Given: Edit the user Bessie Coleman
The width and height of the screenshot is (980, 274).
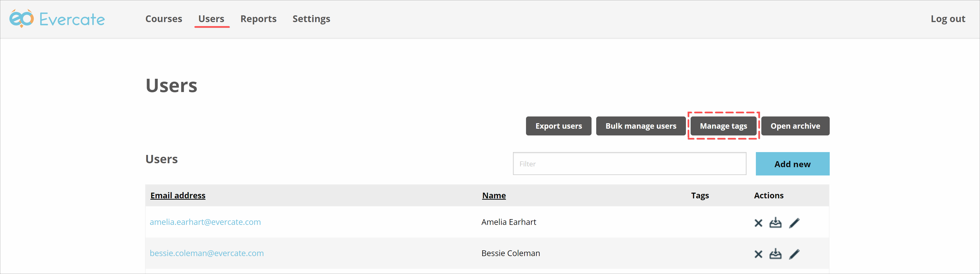Looking at the screenshot, I should 795,254.
